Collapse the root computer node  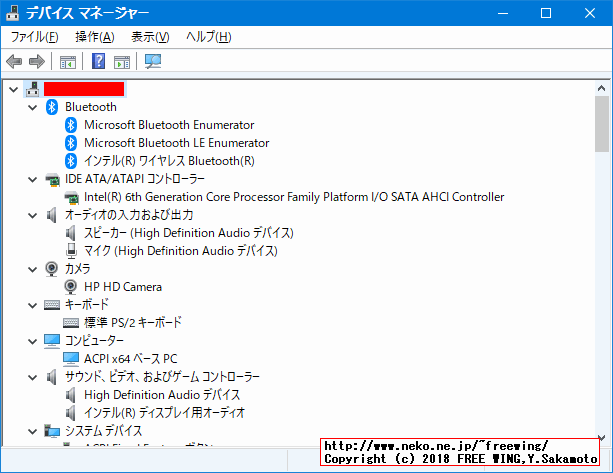(14, 90)
